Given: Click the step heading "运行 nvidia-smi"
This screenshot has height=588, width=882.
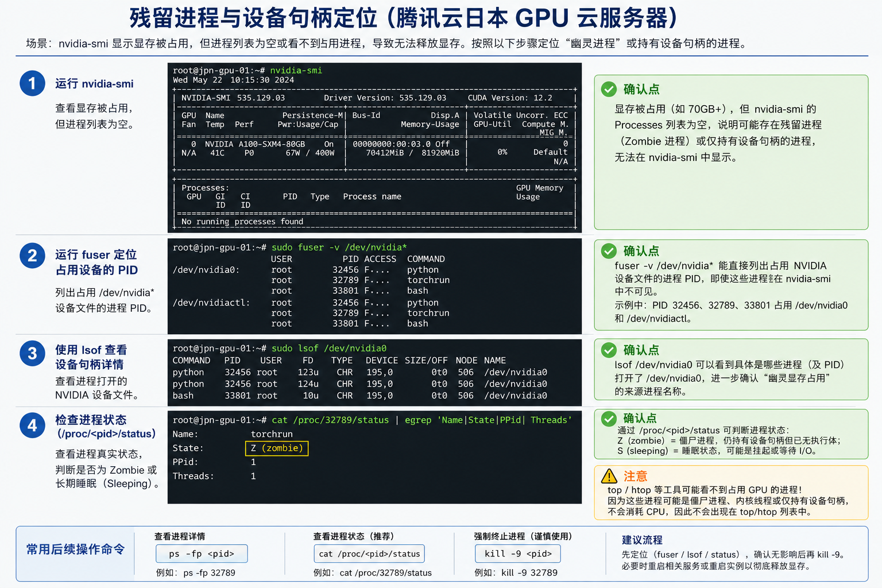Looking at the screenshot, I should pyautogui.click(x=94, y=84).
